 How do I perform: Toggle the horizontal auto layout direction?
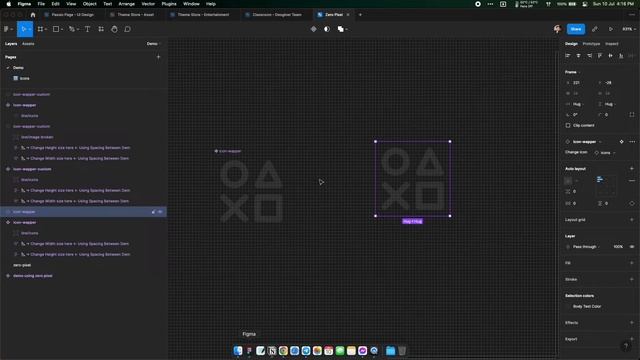(568, 180)
